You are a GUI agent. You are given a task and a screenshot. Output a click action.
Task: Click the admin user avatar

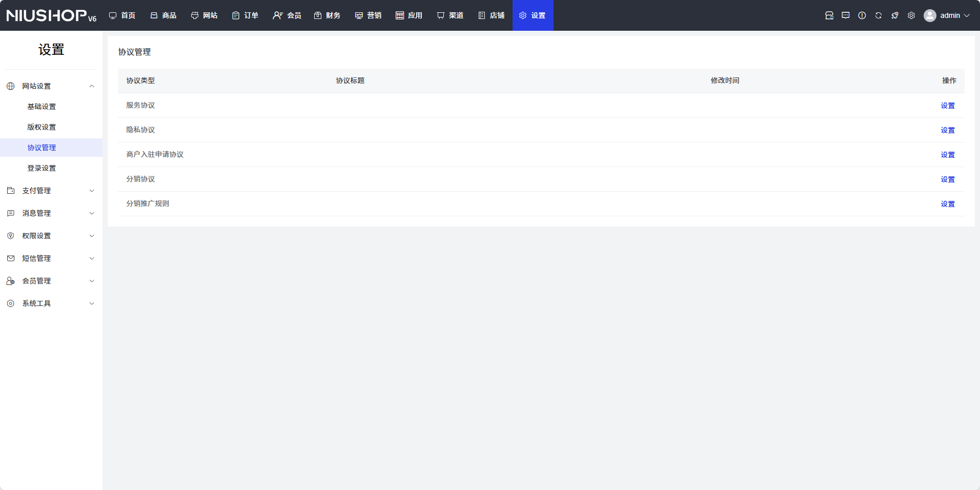(x=929, y=15)
